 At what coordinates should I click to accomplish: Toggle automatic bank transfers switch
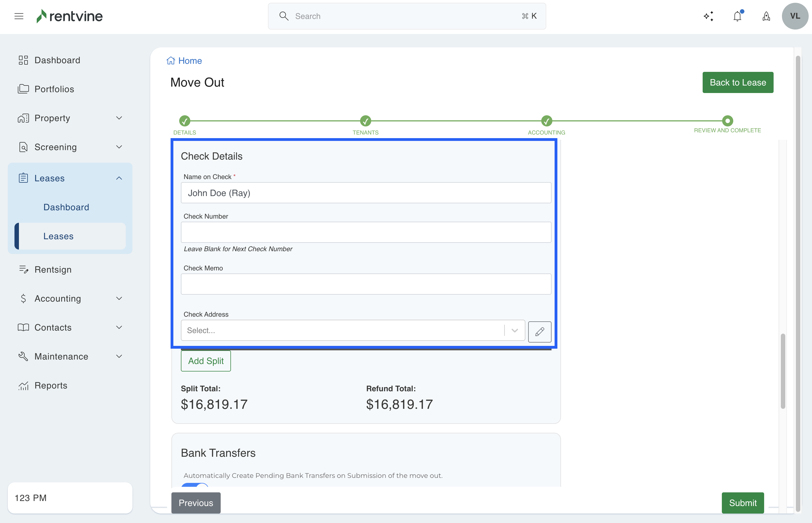[x=195, y=485]
